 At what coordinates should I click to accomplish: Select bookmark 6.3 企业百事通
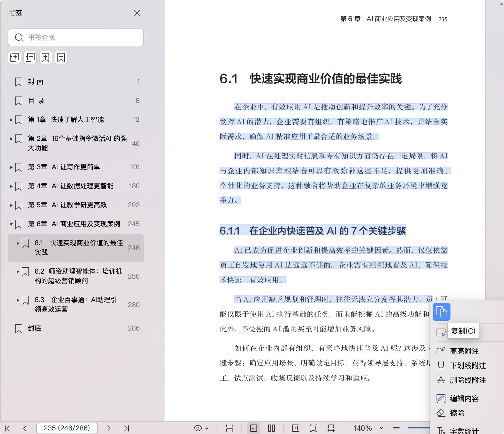pyautogui.click(x=76, y=304)
